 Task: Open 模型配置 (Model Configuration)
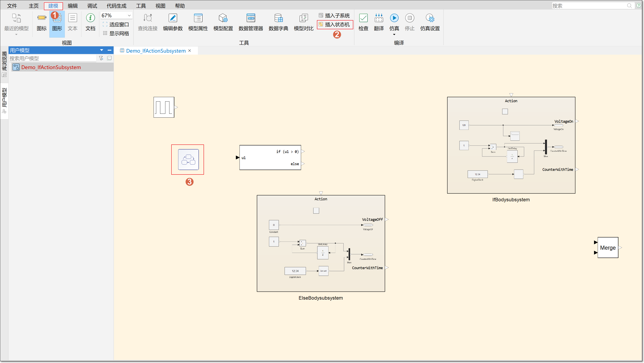223,18
